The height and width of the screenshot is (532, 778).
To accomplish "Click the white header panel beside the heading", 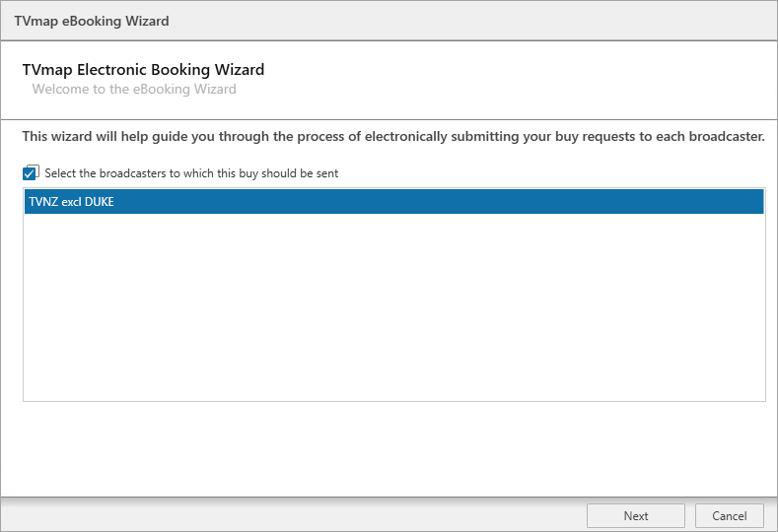I will click(x=521, y=80).
